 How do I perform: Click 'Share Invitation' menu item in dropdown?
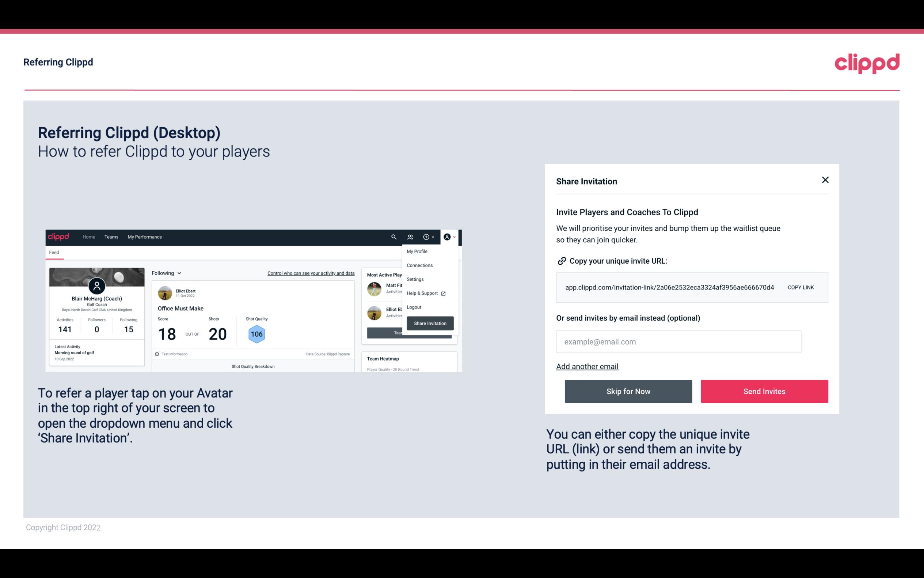tap(429, 323)
